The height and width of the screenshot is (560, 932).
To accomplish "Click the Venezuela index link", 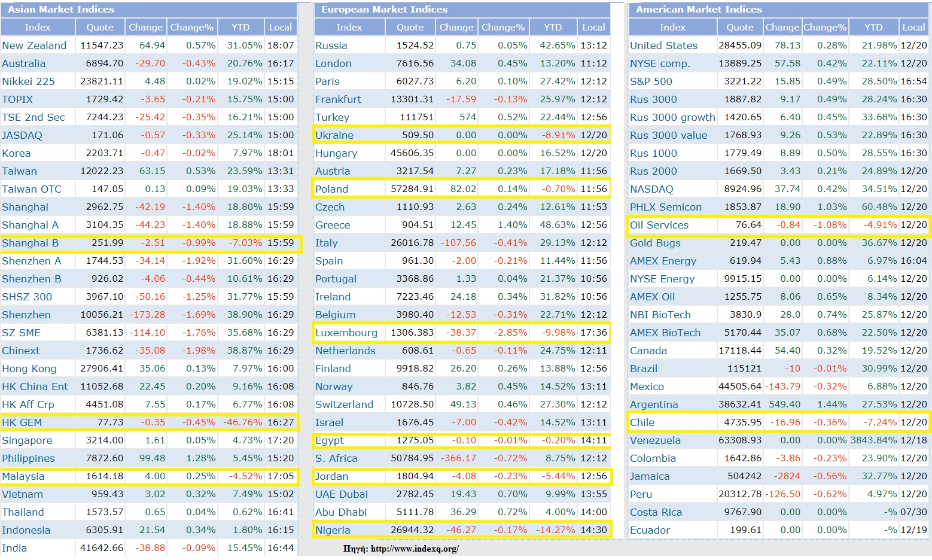I will (x=655, y=440).
